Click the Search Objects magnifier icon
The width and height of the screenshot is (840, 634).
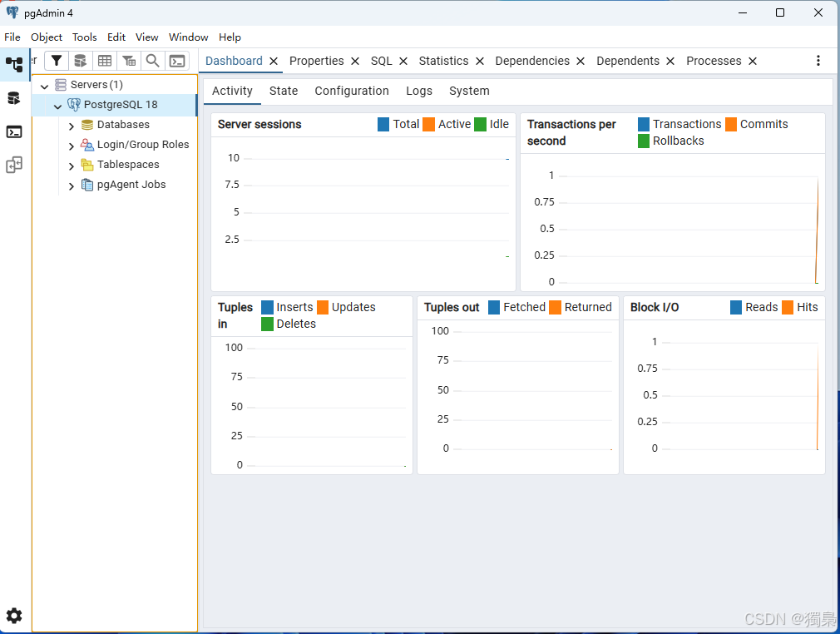pos(153,61)
